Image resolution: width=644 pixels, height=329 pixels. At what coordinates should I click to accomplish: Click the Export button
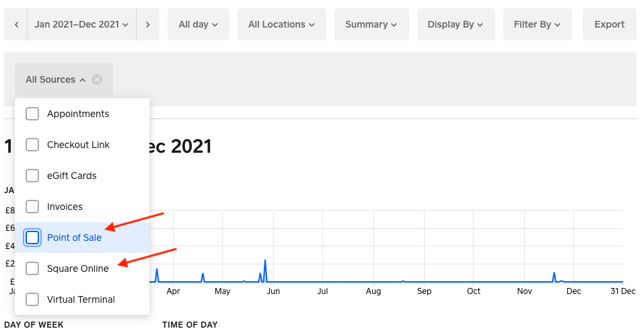tap(609, 24)
